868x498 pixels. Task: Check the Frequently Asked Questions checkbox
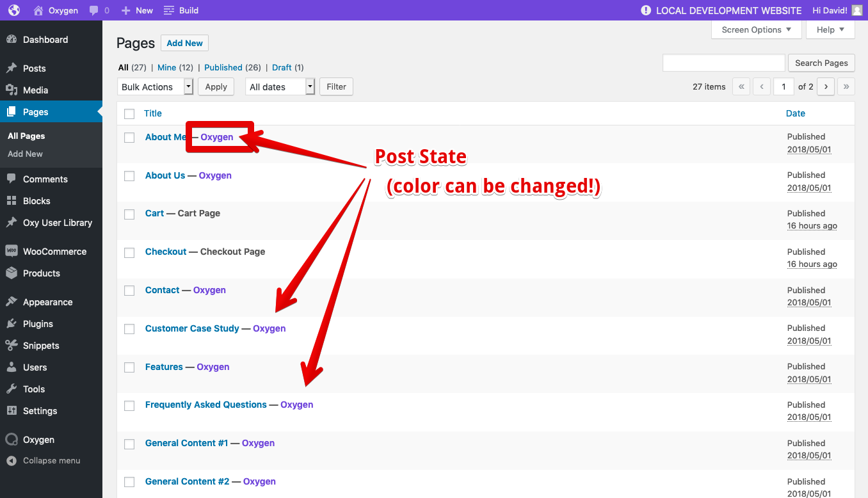(129, 406)
